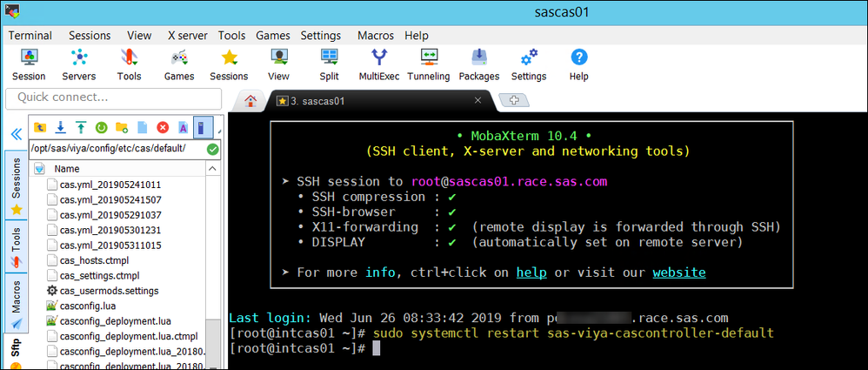This screenshot has width=868, height=370.
Task: Launch the Games toolbar button
Action: point(179,64)
